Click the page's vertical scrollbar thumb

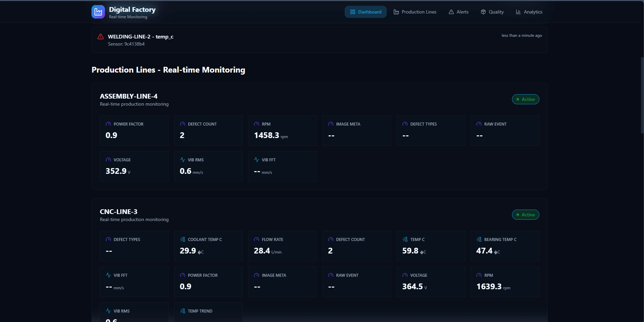click(x=642, y=95)
